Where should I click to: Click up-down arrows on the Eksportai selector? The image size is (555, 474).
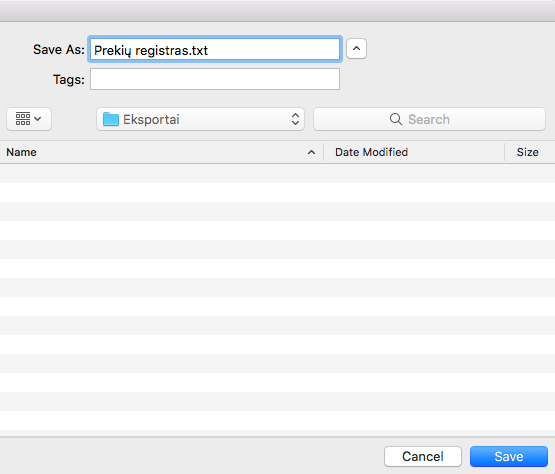click(296, 119)
